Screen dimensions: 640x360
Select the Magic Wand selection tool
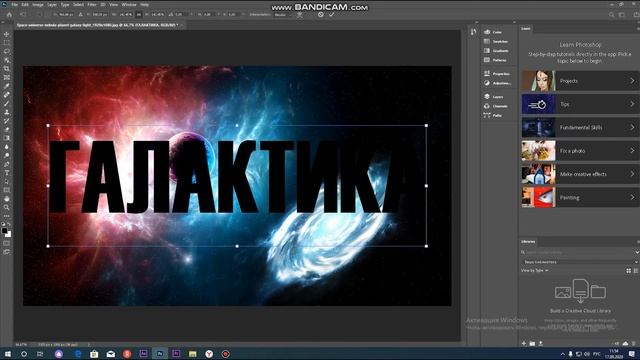coord(7,60)
